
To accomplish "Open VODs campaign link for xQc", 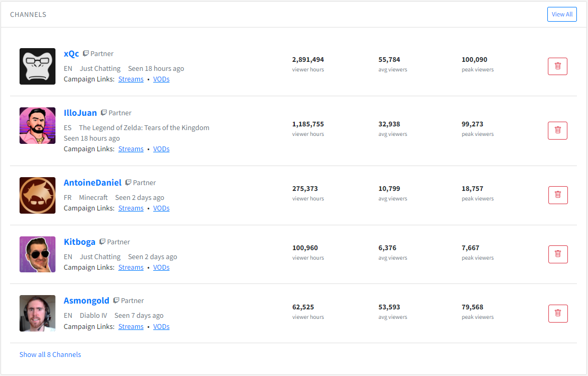I will coord(161,79).
